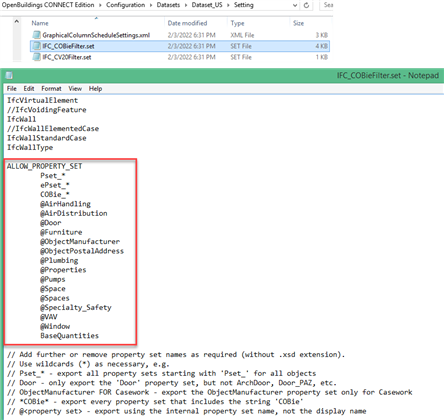
Task: Refresh the Explorer folder view
Action: pos(306,5)
